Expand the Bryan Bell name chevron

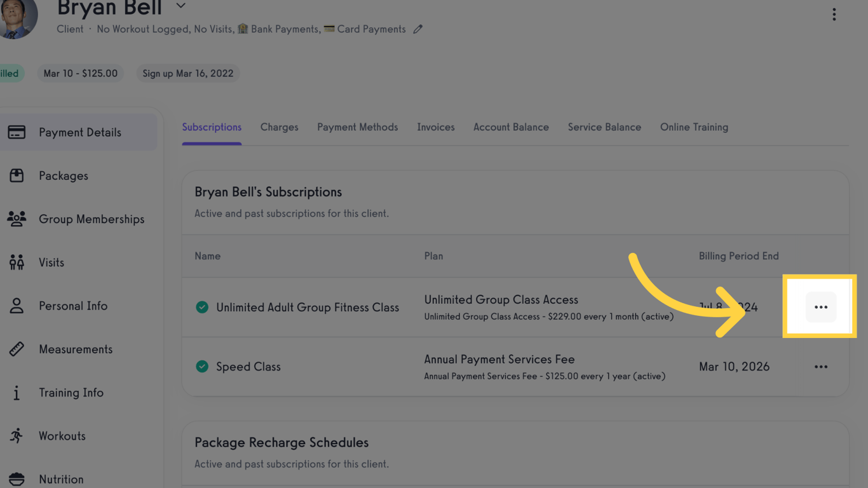181,6
